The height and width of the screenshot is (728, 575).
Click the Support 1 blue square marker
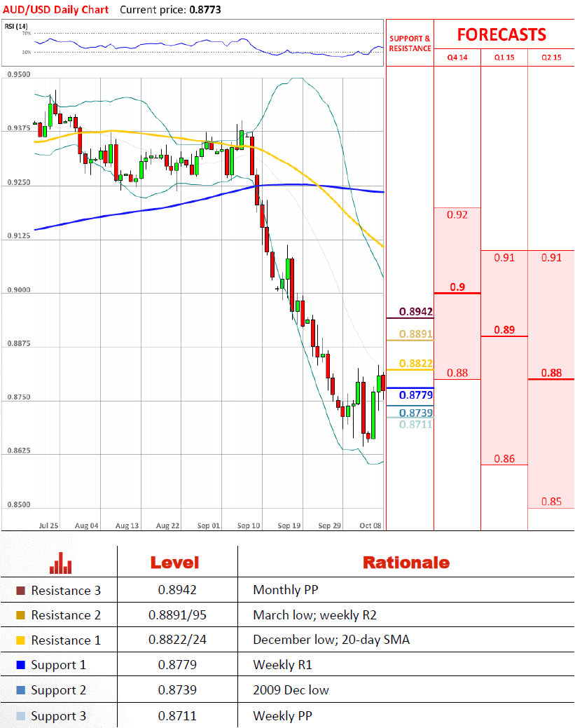20,665
